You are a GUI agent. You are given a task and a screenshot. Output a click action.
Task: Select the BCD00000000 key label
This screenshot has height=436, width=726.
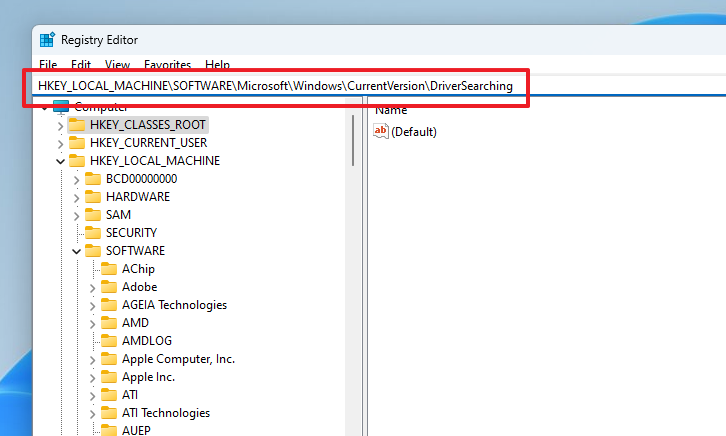point(142,179)
